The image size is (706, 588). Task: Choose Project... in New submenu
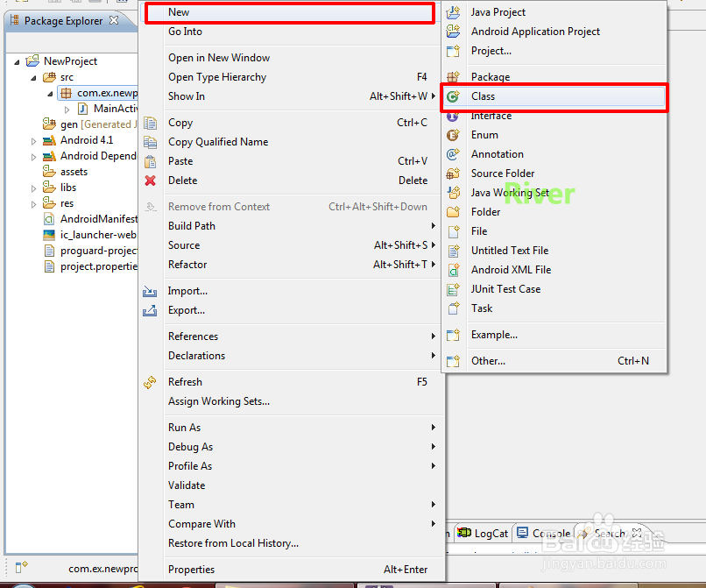[554, 51]
